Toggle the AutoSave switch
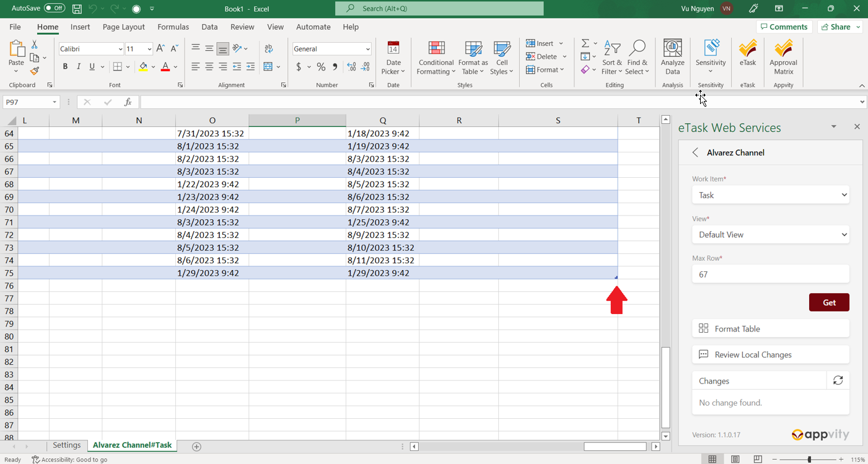The image size is (868, 464). (x=55, y=9)
